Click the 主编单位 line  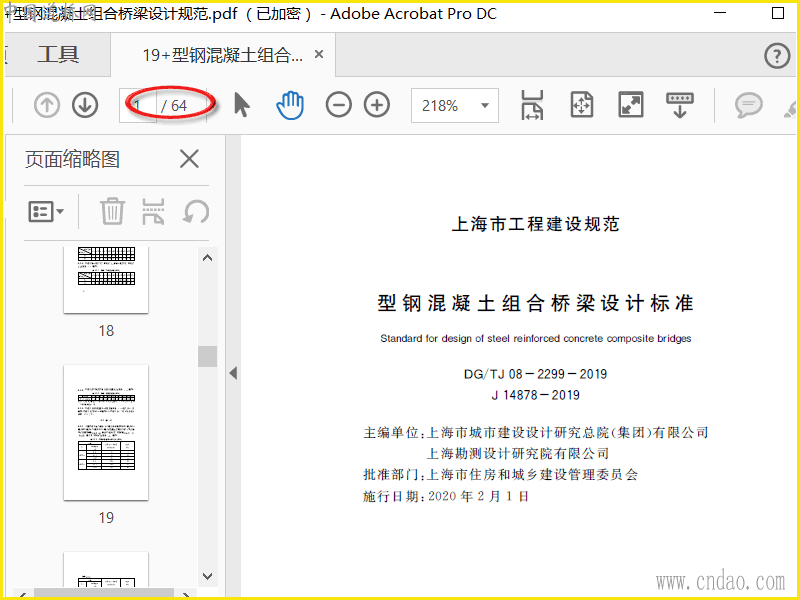536,432
